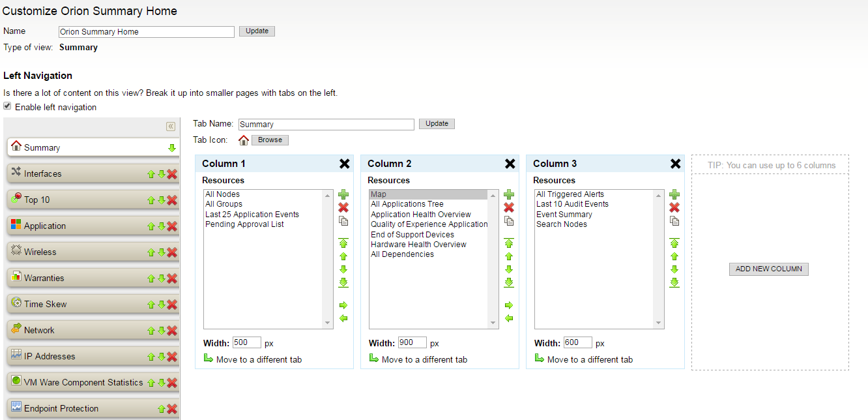
Task: Edit Column 3 width field
Action: (x=577, y=342)
